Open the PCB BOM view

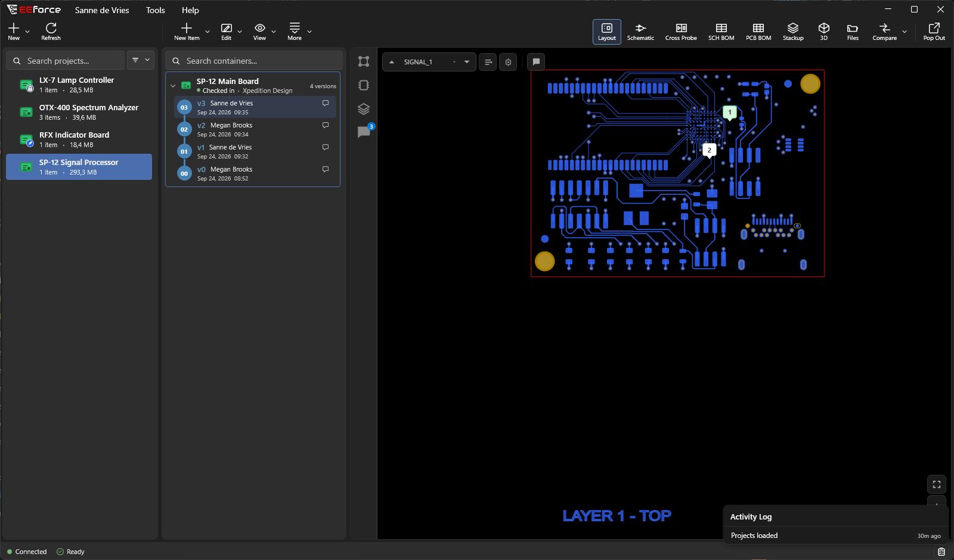758,32
